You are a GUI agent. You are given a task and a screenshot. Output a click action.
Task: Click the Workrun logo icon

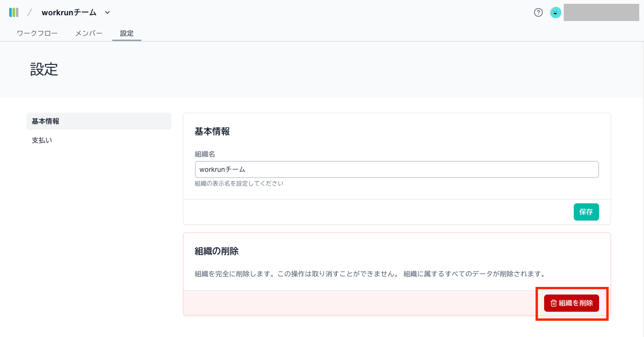tap(13, 12)
